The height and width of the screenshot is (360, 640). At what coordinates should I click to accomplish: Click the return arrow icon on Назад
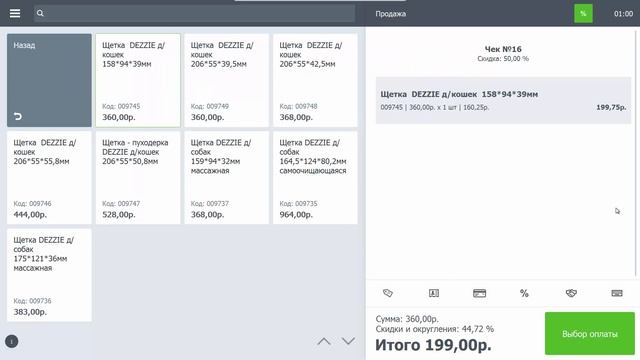18,117
